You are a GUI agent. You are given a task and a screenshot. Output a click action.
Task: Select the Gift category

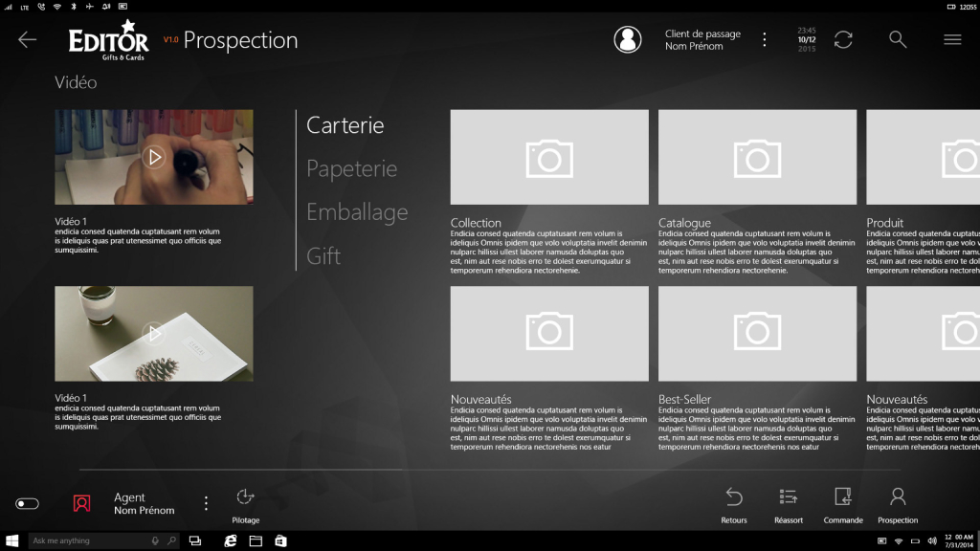click(x=323, y=256)
